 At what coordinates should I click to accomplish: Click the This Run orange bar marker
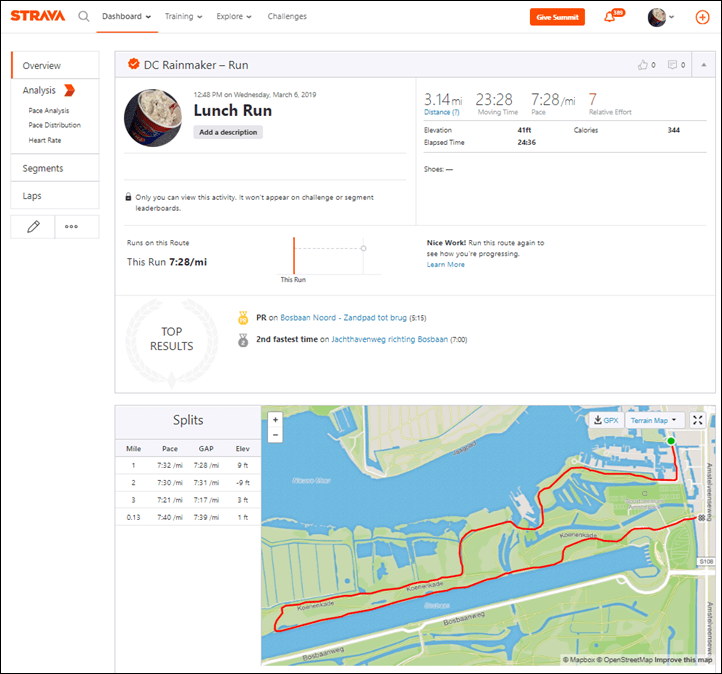coord(294,256)
